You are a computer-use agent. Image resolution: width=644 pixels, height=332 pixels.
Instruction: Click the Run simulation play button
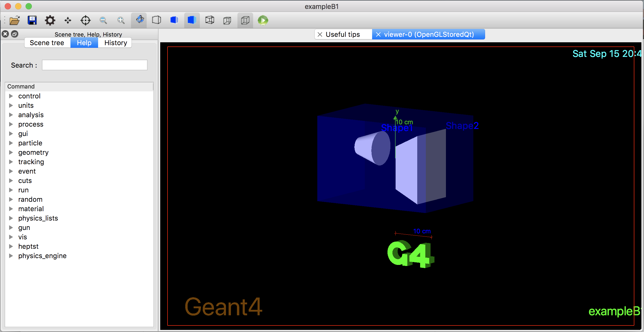(263, 20)
